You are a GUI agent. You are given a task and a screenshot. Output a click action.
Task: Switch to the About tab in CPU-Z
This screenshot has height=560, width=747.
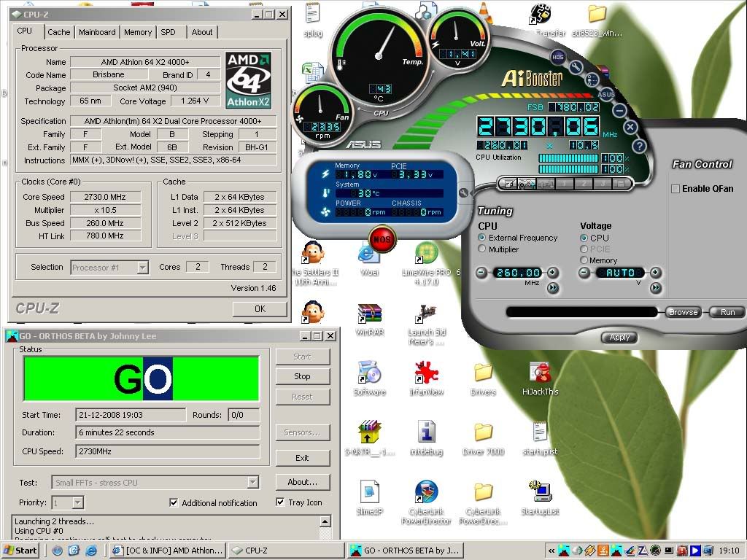click(x=202, y=32)
